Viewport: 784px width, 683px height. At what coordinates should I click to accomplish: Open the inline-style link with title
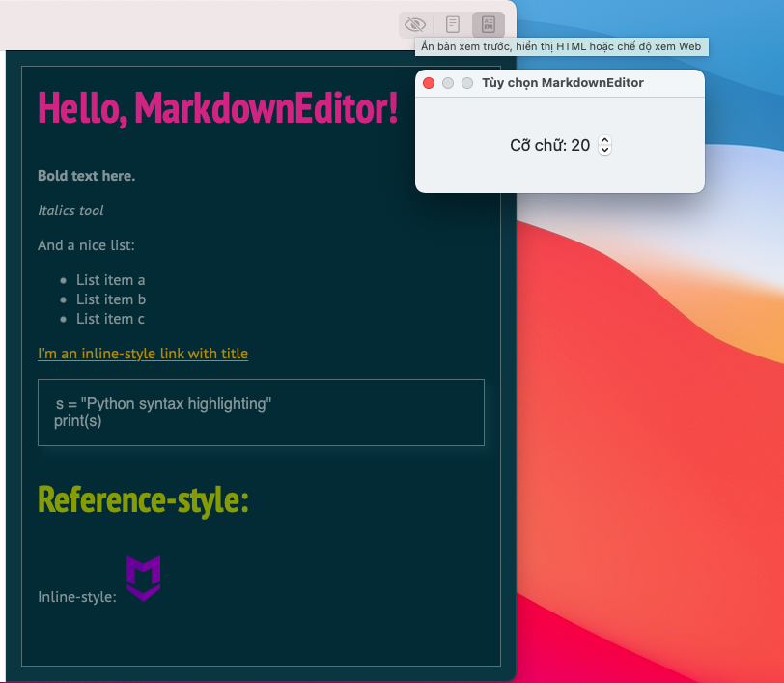pos(143,354)
